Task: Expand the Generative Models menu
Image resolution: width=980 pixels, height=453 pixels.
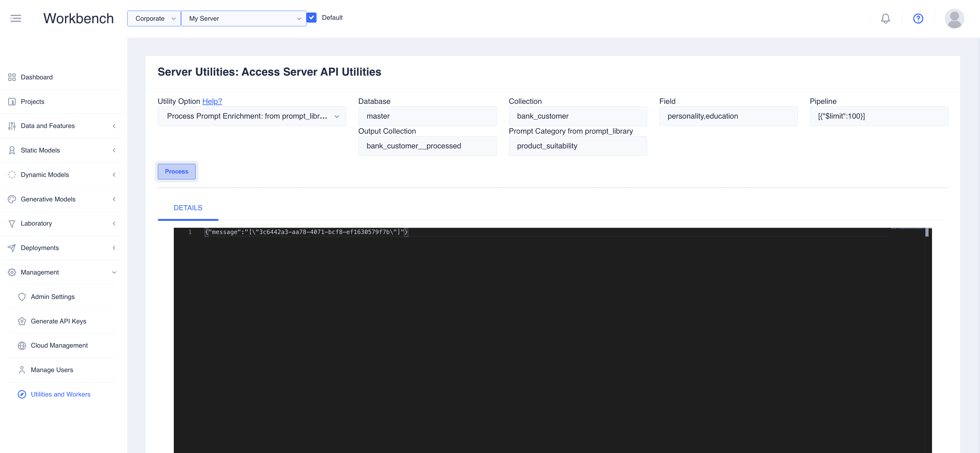Action: coord(63,199)
